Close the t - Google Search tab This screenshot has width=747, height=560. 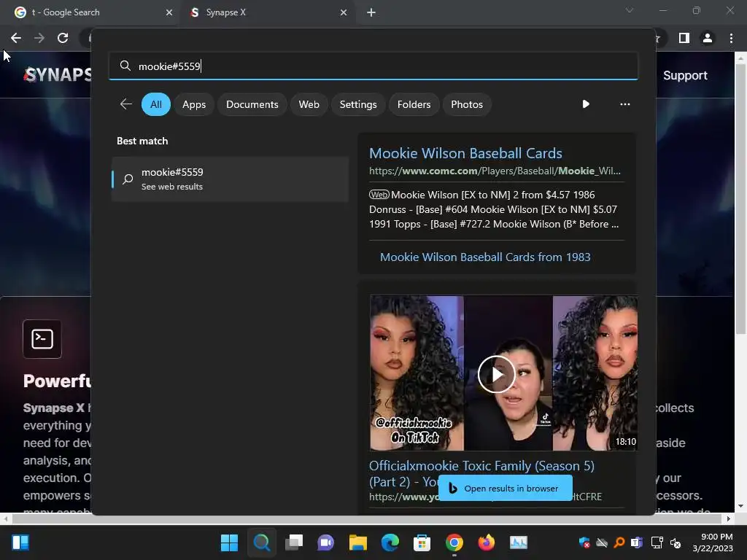169,12
